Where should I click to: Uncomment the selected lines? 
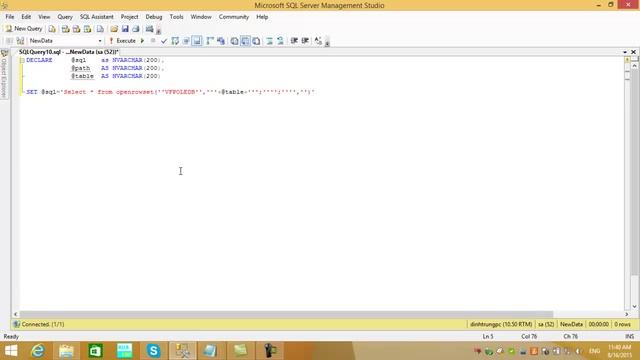pyautogui.click(x=280, y=41)
